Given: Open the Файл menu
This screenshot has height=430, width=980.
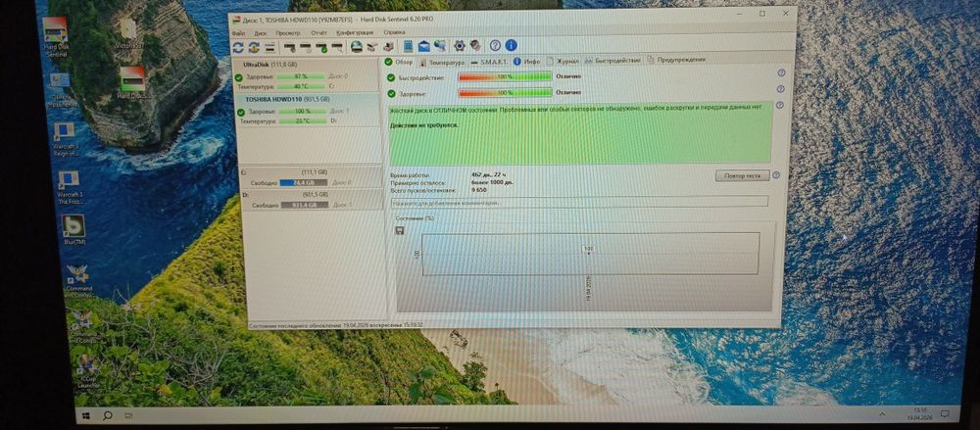Looking at the screenshot, I should pyautogui.click(x=237, y=32).
